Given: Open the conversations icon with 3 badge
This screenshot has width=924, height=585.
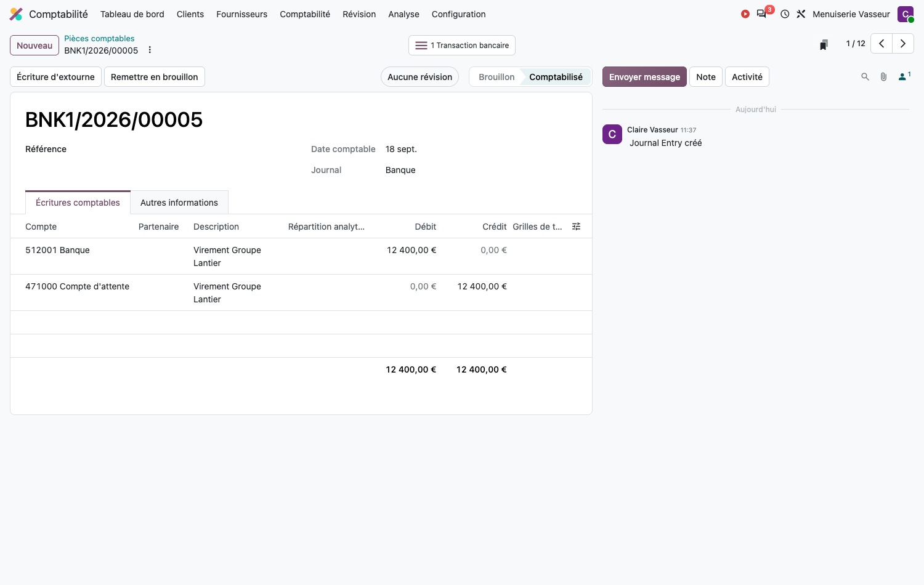Looking at the screenshot, I should [762, 14].
